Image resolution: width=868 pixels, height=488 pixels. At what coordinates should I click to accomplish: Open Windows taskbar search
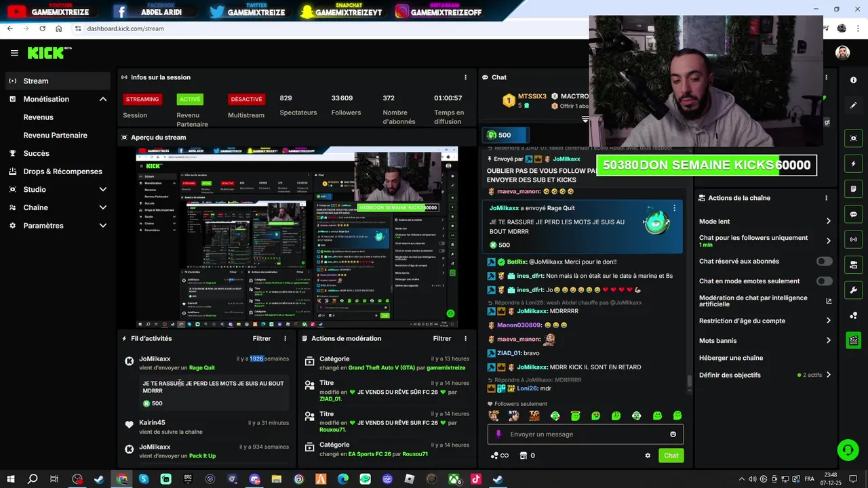32,479
